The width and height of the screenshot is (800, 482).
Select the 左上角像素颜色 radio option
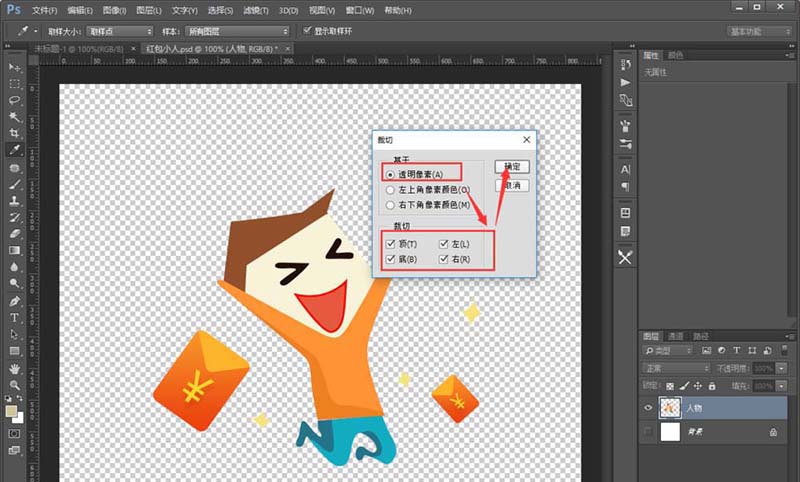click(x=391, y=189)
